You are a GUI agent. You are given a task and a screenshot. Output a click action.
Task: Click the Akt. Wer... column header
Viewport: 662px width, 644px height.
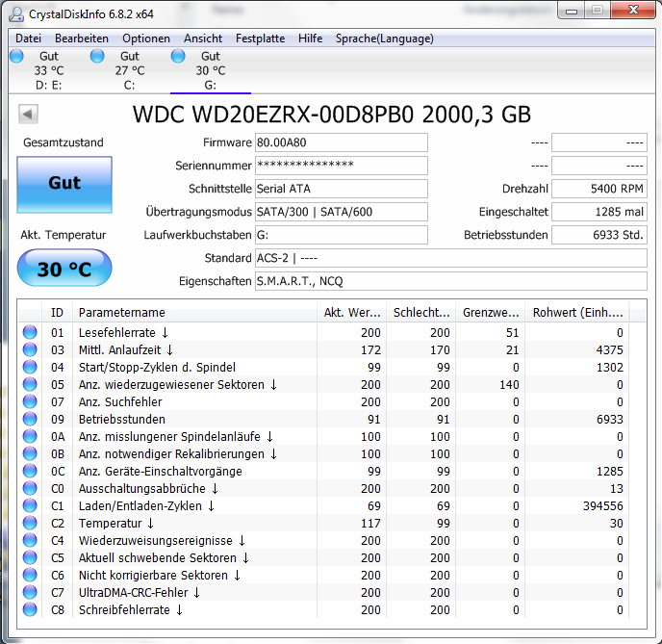click(352, 313)
